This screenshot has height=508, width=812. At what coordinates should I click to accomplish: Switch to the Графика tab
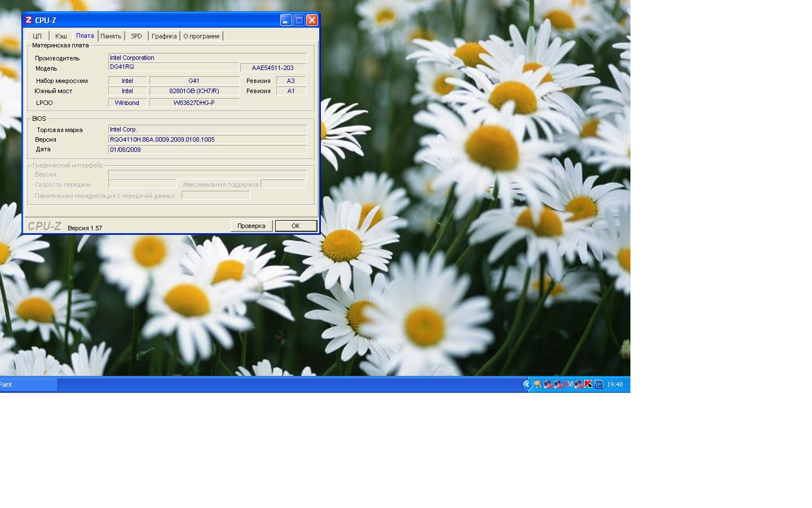[164, 36]
